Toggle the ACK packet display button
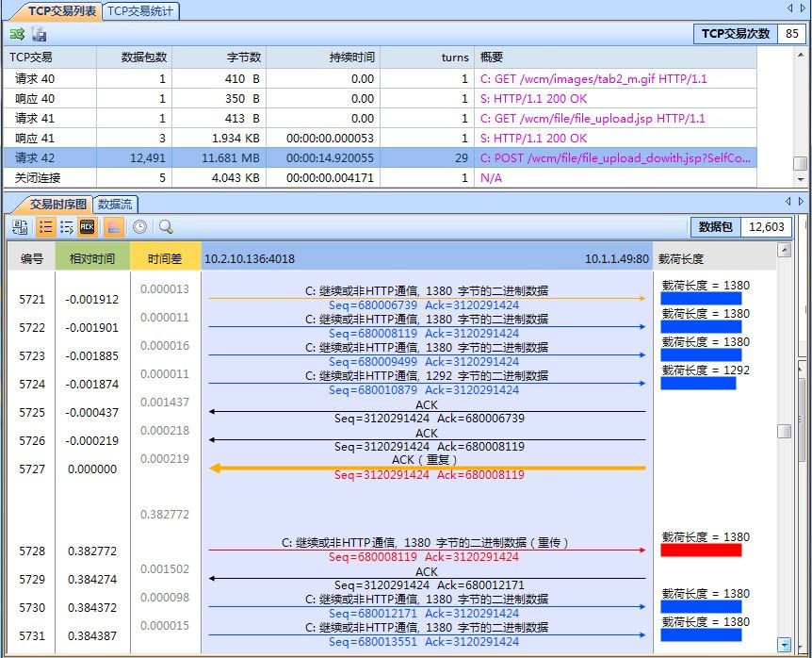The image size is (812, 658). point(88,226)
